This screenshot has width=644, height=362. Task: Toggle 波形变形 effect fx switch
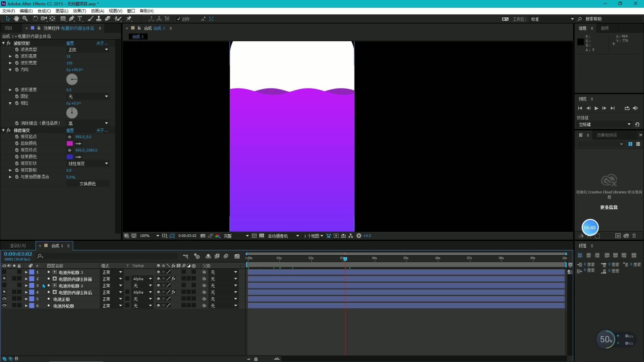tap(9, 43)
